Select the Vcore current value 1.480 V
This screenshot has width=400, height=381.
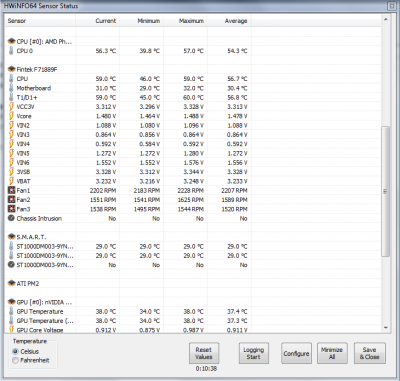pos(106,116)
